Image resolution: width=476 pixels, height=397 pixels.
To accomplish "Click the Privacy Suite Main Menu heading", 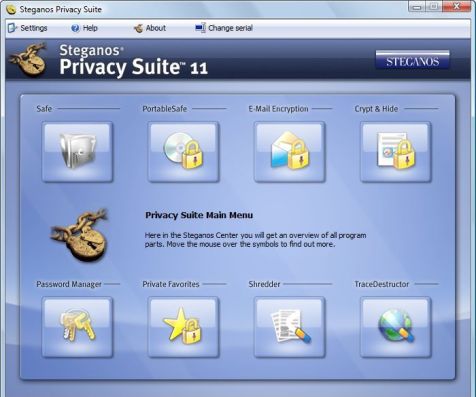I will click(x=199, y=215).
